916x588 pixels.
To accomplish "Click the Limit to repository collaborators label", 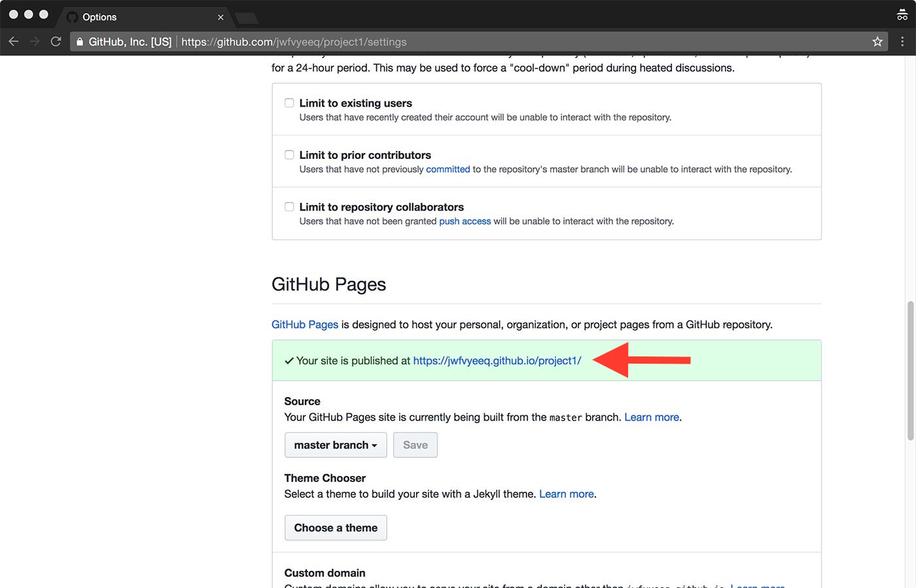I will point(381,207).
